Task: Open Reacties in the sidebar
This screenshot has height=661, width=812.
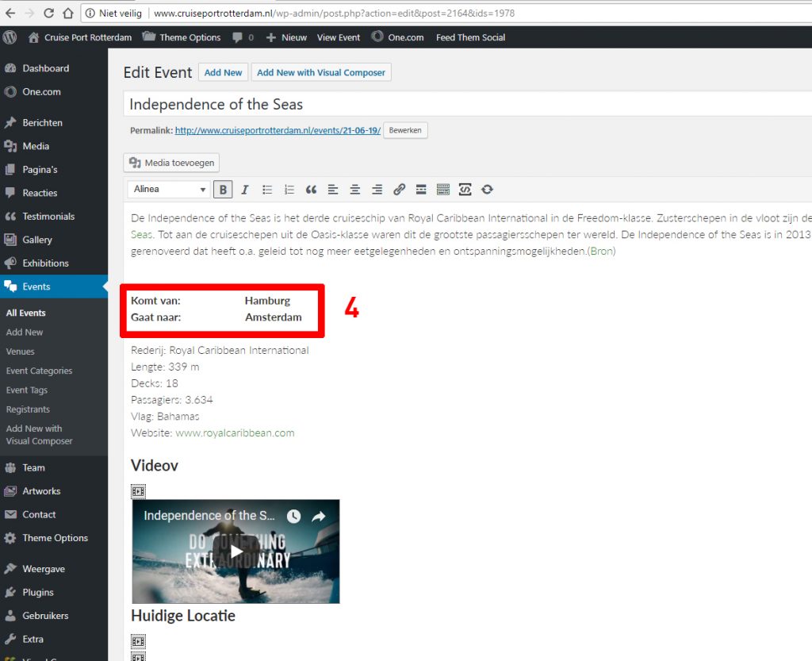Action: [x=54, y=193]
